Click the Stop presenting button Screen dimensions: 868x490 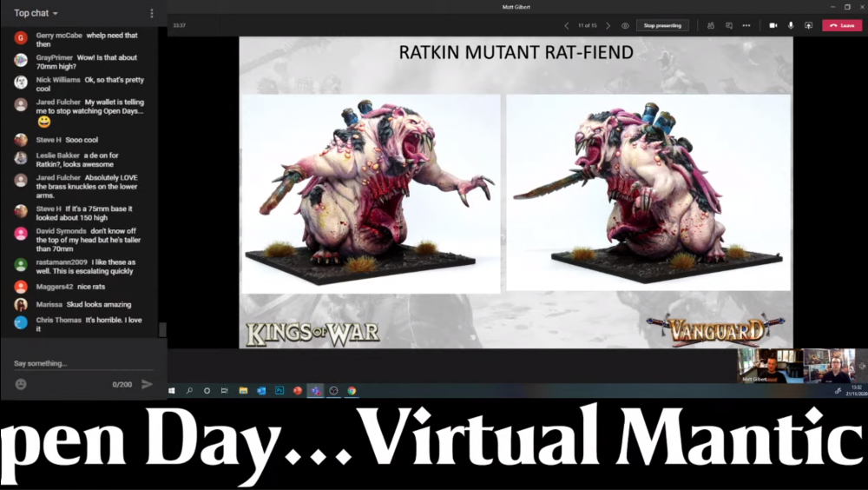pyautogui.click(x=662, y=26)
